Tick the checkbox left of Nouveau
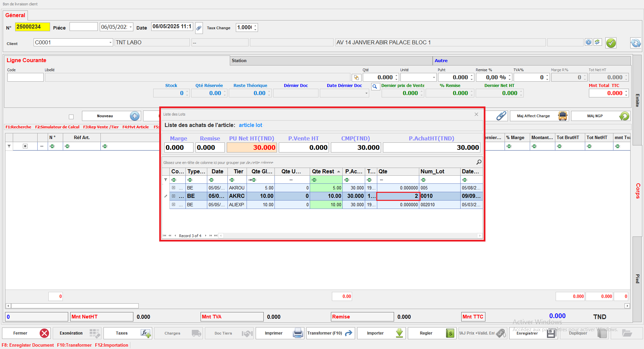This screenshot has height=349, width=644. pyautogui.click(x=71, y=117)
